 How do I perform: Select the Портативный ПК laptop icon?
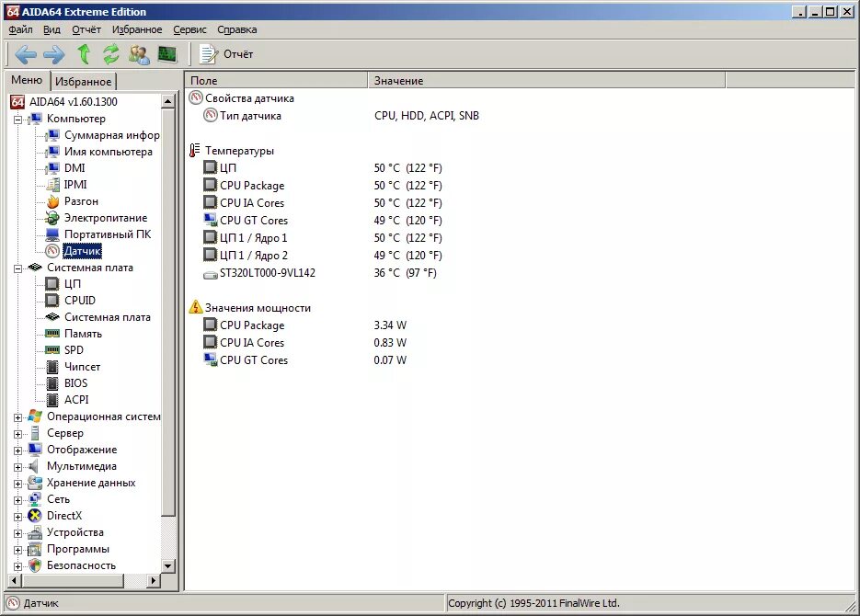(x=52, y=234)
